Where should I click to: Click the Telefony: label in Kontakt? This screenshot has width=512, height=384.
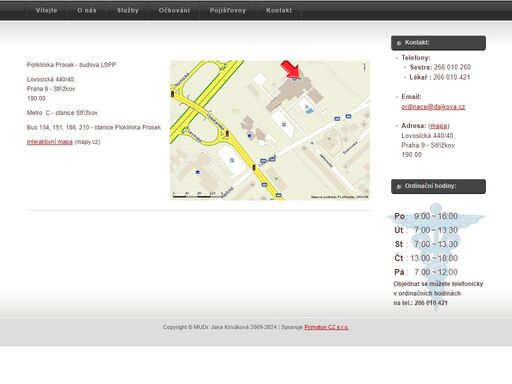point(416,58)
